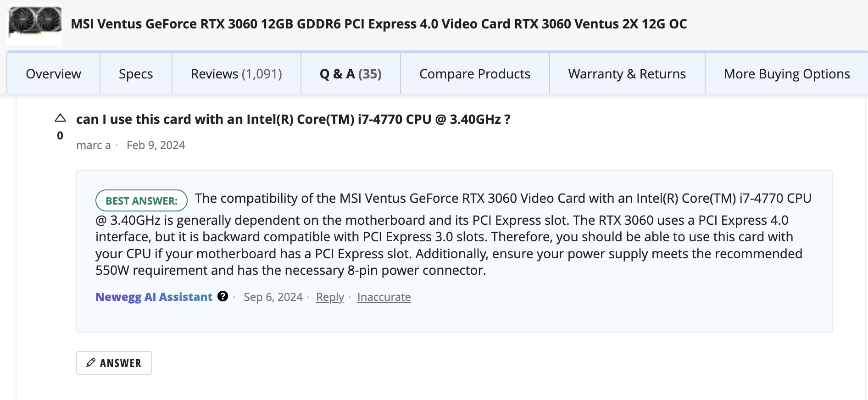Click the product title MSI Ventus GeForce RTX 3060

pyautogui.click(x=378, y=24)
